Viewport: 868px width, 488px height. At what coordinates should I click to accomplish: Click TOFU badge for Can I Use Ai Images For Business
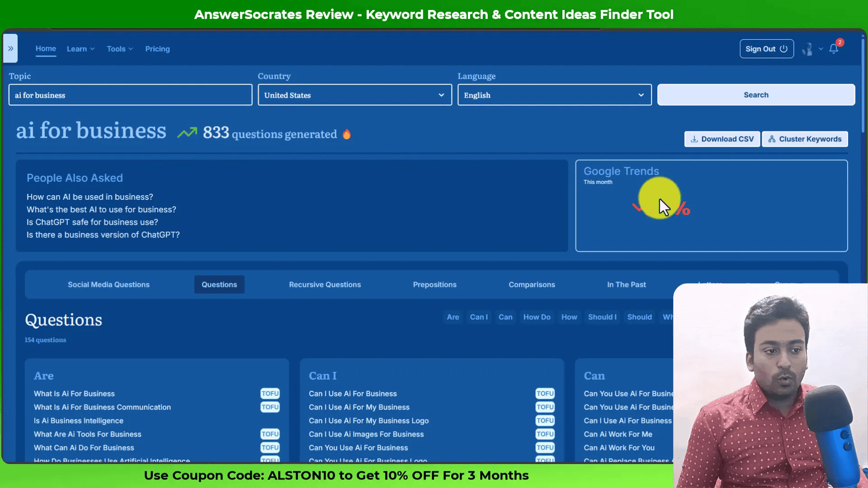click(x=545, y=434)
